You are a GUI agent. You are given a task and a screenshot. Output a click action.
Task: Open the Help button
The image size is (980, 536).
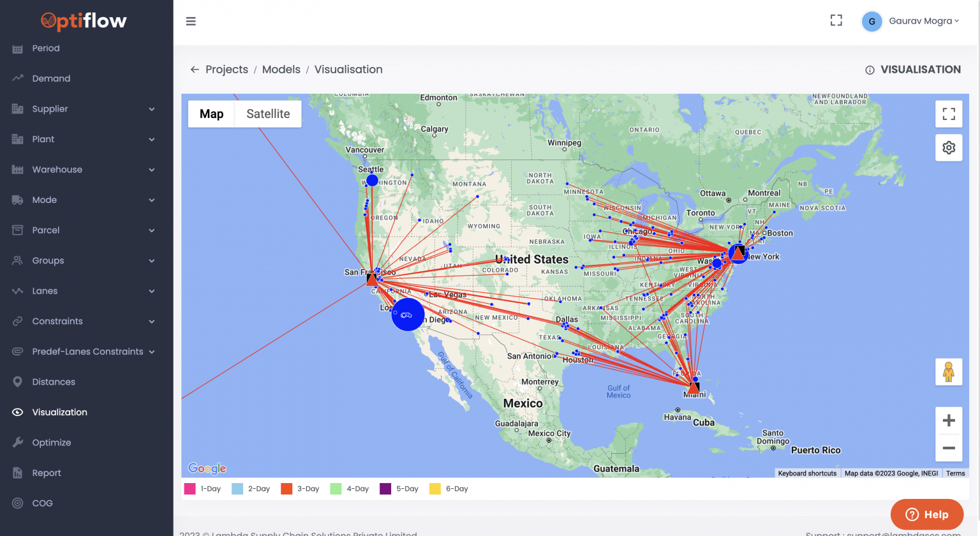pyautogui.click(x=927, y=514)
